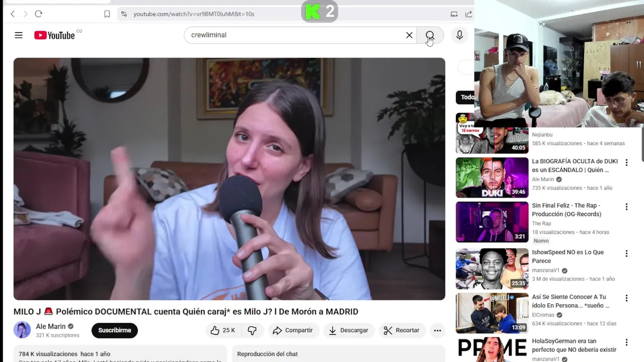
Task: Click the ElCromas channel name text
Action: tap(543, 315)
